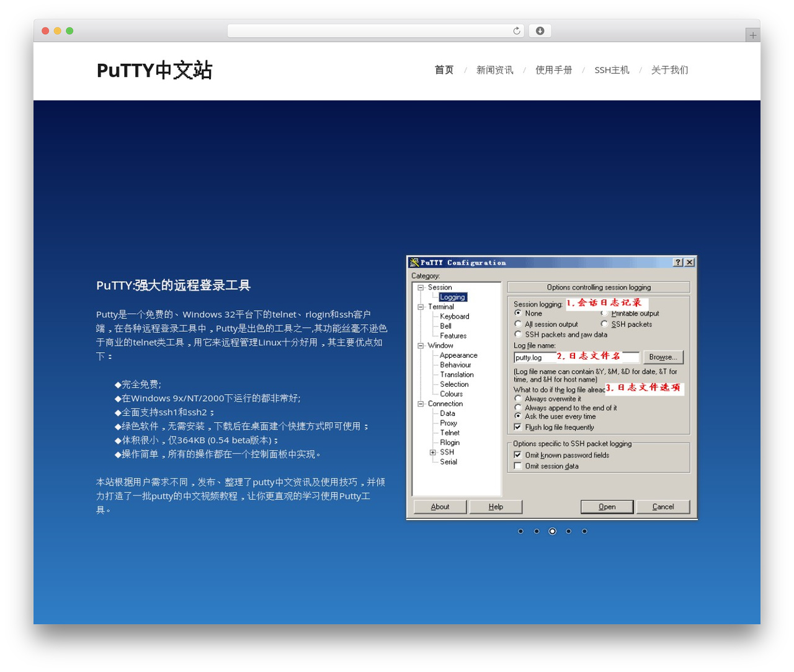Select Behaviour in the category tree
The height and width of the screenshot is (672, 794).
pos(455,365)
